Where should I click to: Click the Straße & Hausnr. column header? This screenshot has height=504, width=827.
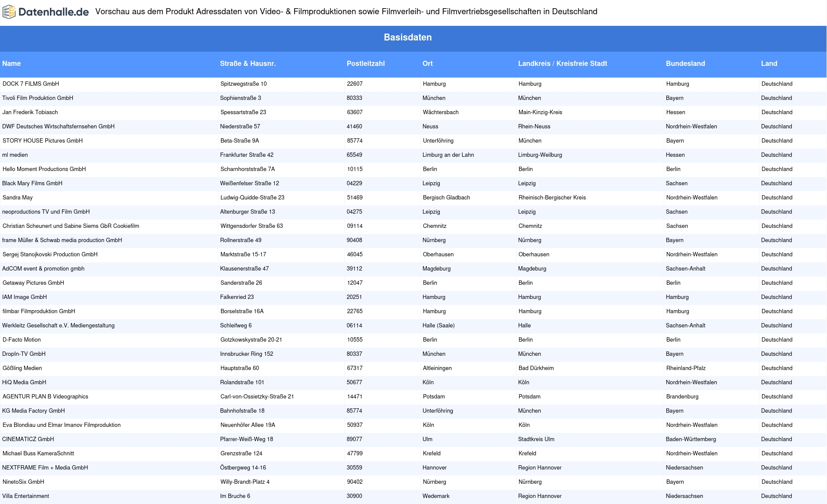[248, 64]
